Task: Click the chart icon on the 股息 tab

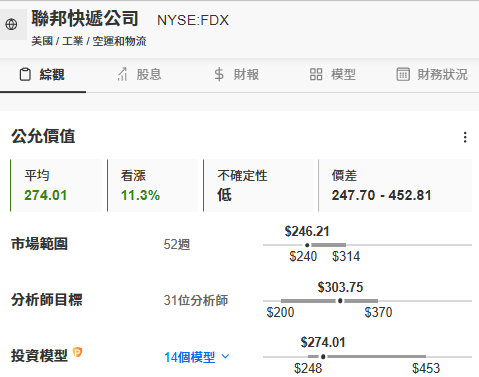Action: pos(122,74)
